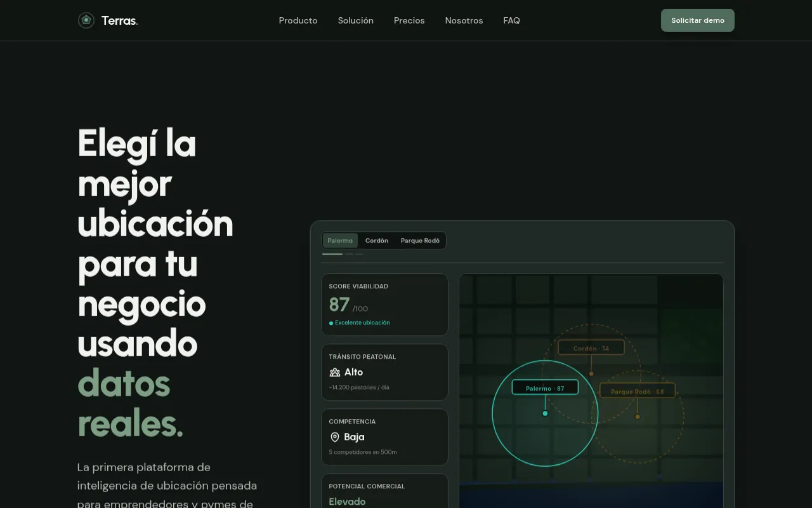
Task: Click the ~14.200 peatones / día text
Action: point(359,387)
